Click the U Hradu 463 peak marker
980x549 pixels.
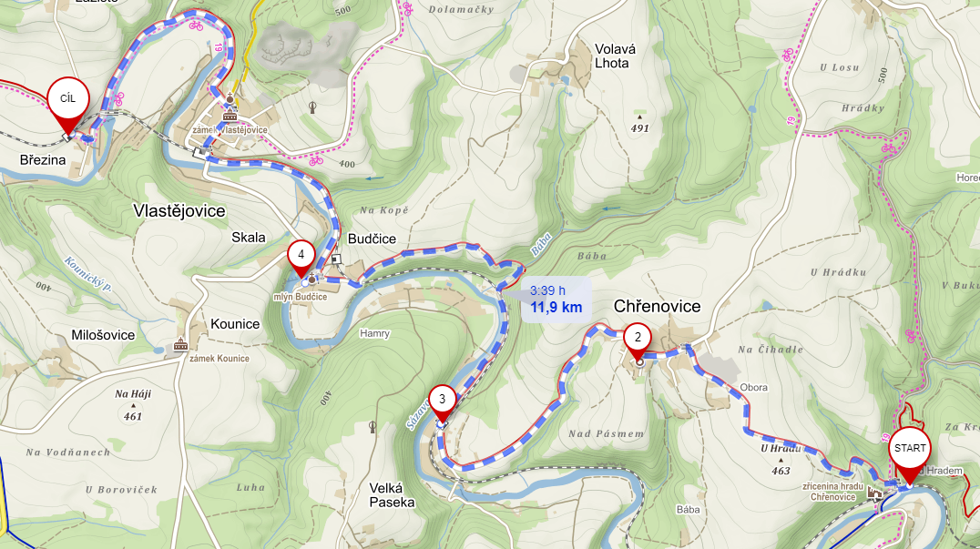tap(780, 460)
